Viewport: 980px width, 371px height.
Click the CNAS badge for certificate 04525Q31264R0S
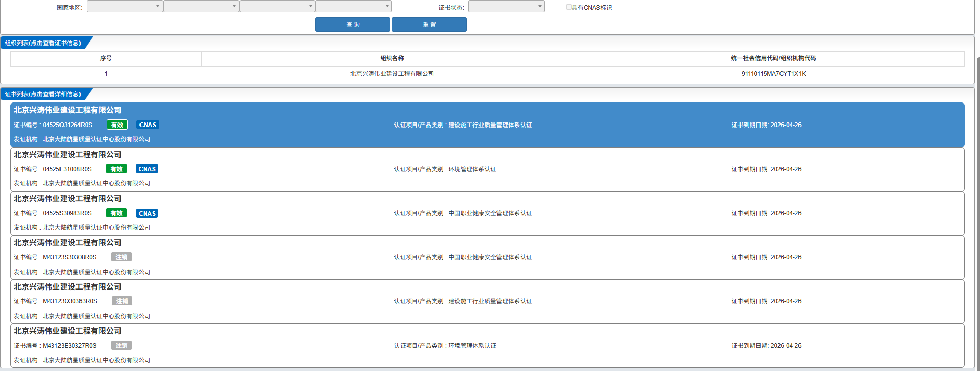click(148, 125)
